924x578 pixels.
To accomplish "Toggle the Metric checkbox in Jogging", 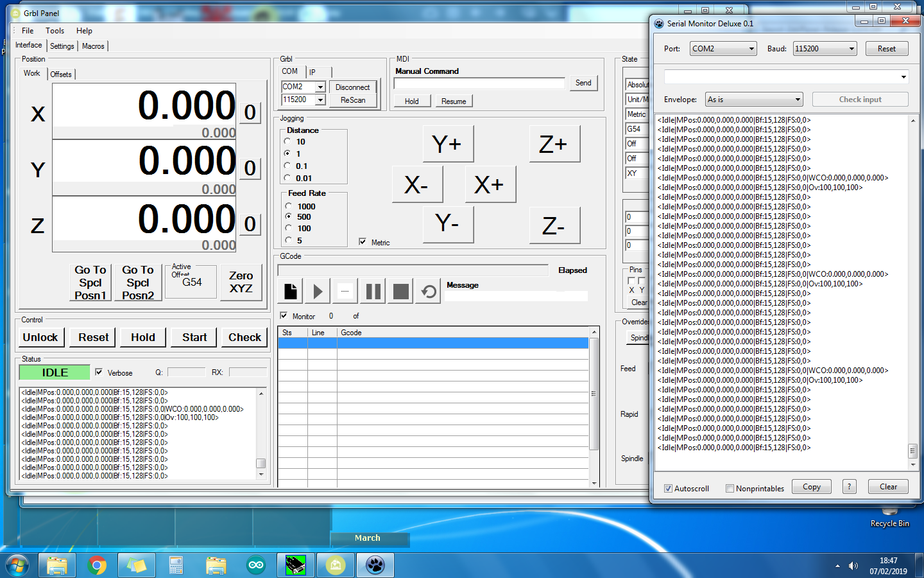I will pos(363,242).
